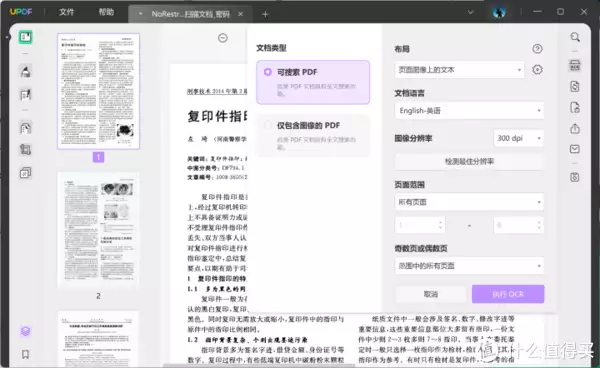The height and width of the screenshot is (368, 600).
Task: Select the 仅包含图像的 PDF option
Action: click(313, 135)
